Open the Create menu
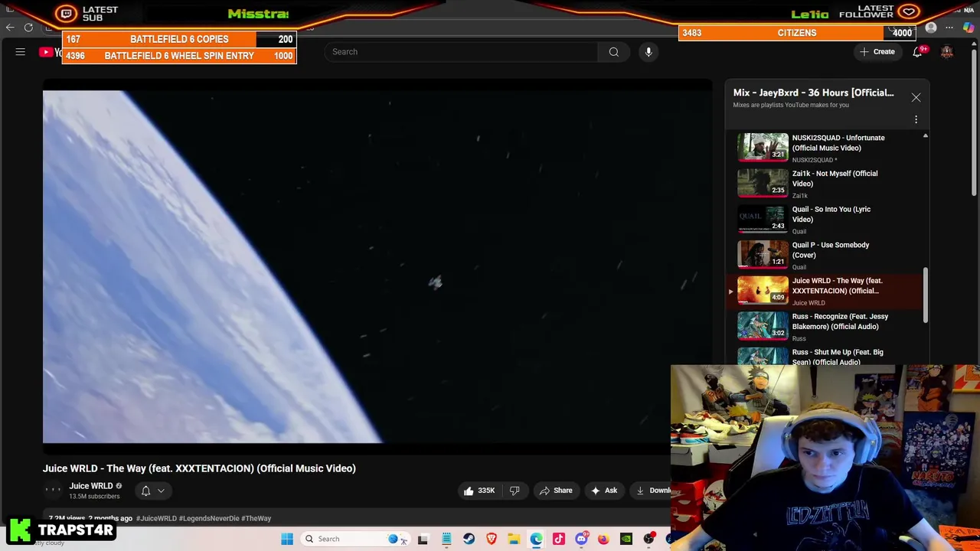Viewport: 980px width, 551px height. tap(877, 52)
